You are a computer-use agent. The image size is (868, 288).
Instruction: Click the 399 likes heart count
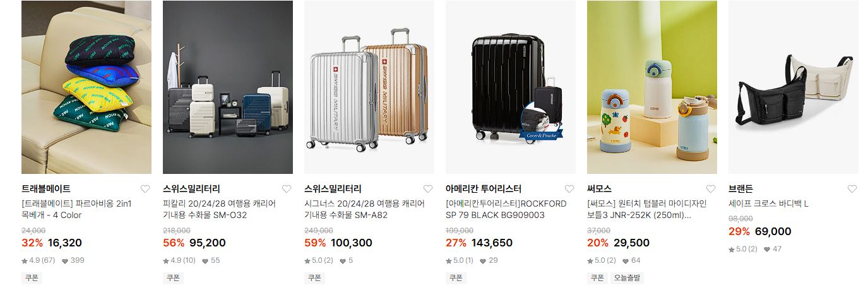73,260
